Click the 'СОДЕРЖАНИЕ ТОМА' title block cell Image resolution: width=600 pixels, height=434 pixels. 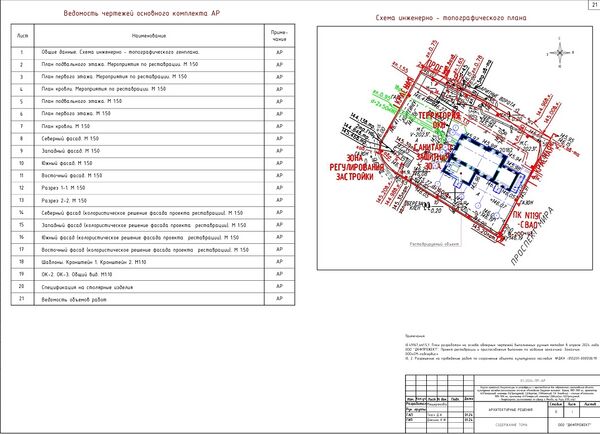click(510, 425)
